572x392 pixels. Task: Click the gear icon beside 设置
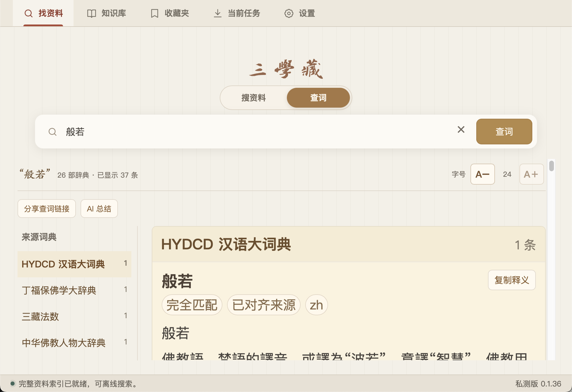pos(289,13)
